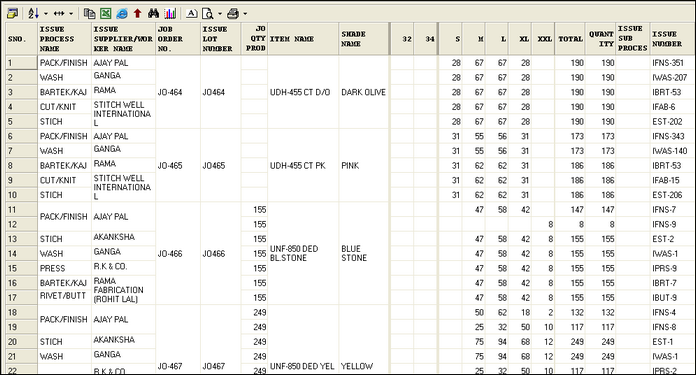Select row number 17 header
696x375 pixels.
click(22, 297)
